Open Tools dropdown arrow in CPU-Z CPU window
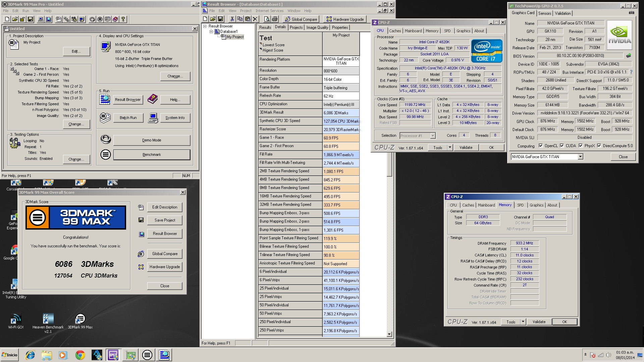The image size is (644, 362). tap(450, 147)
